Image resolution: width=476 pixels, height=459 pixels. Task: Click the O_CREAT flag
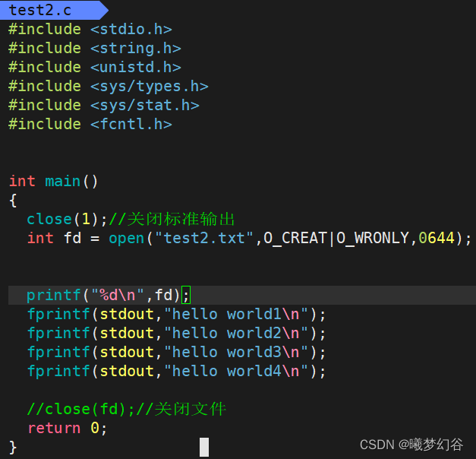tap(295, 239)
